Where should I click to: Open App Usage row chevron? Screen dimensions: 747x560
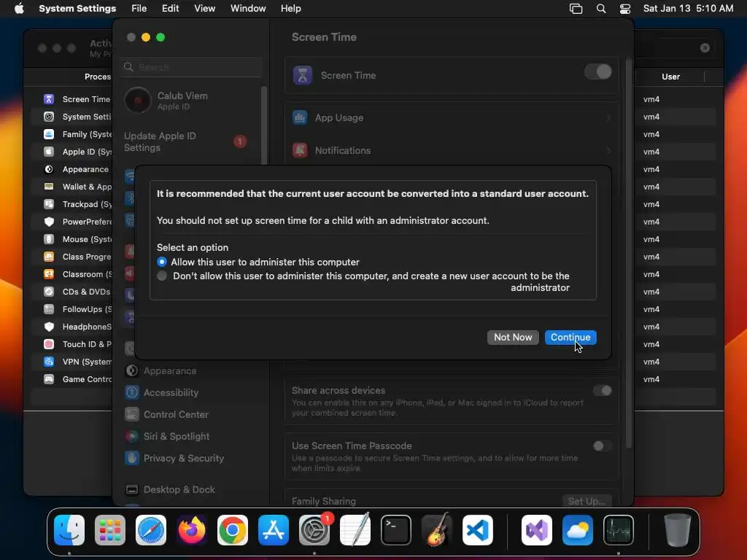coord(608,117)
